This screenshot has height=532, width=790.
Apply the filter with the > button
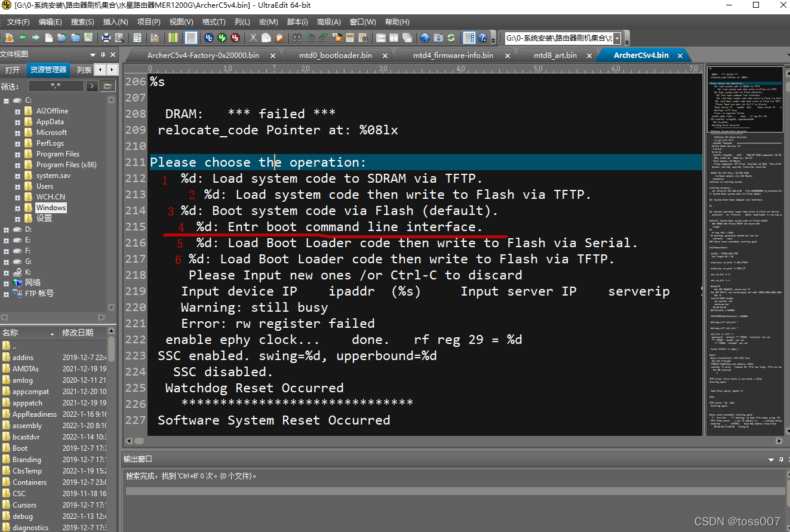[92, 86]
